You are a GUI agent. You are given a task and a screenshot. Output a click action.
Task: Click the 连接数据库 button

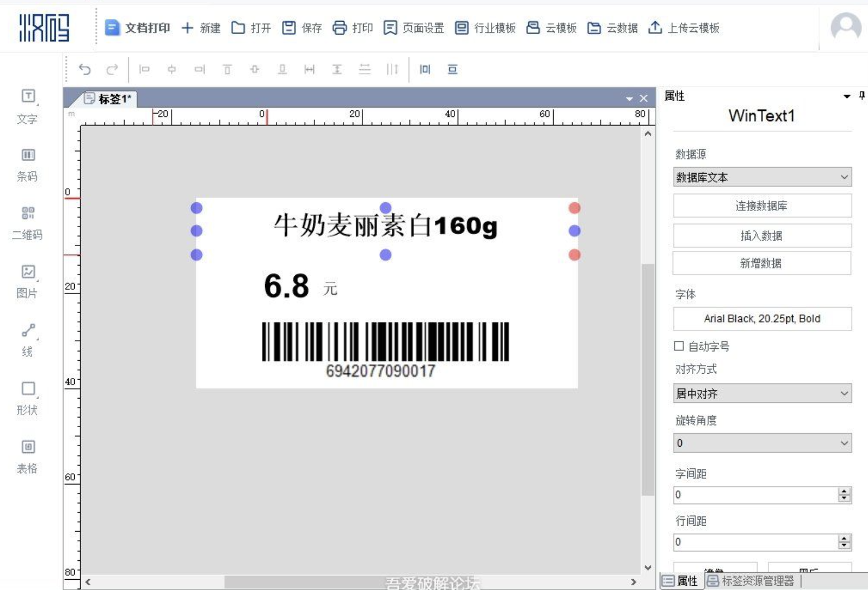tap(762, 205)
